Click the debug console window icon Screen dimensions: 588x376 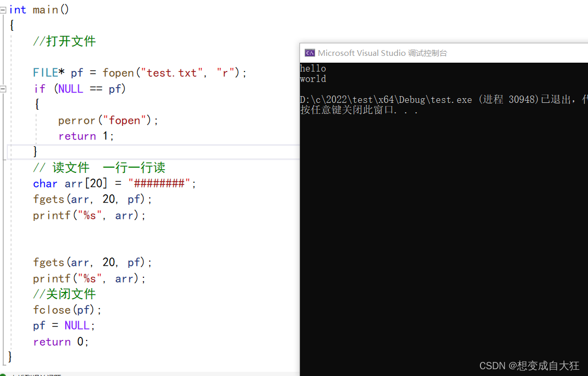click(309, 53)
